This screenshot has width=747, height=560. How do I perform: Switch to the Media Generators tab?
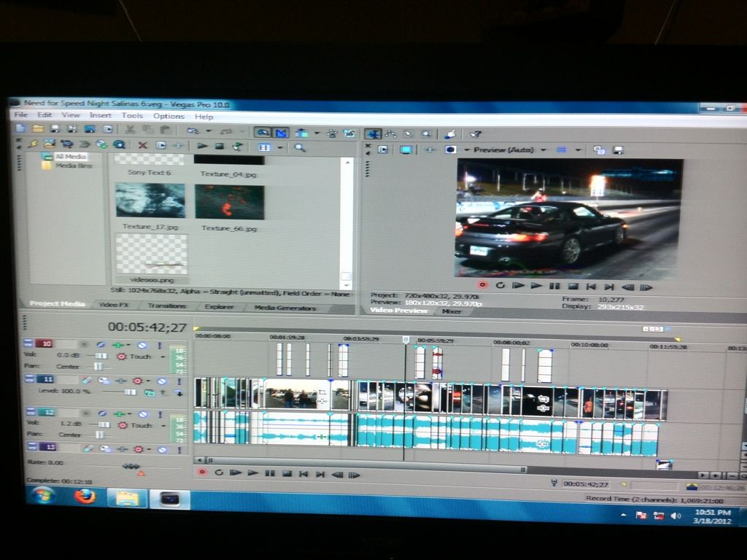[x=285, y=308]
